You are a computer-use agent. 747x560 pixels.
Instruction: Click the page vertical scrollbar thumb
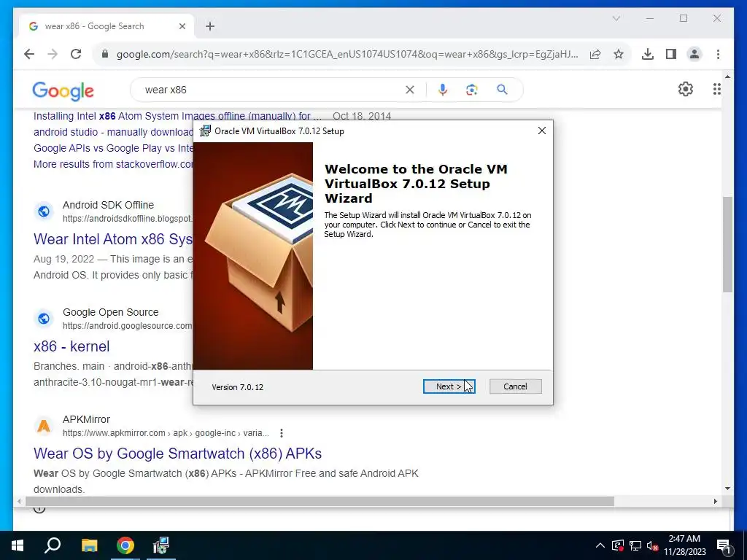727,244
